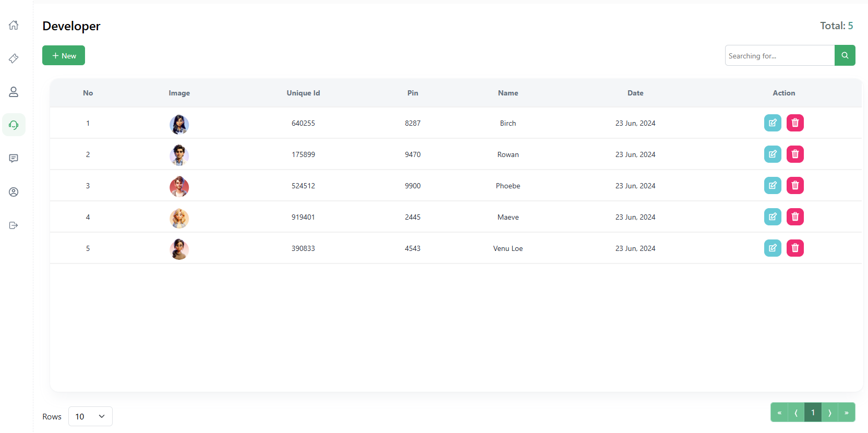Open the profile circle sidebar icon
Viewport: 868px width, 433px height.
14,192
